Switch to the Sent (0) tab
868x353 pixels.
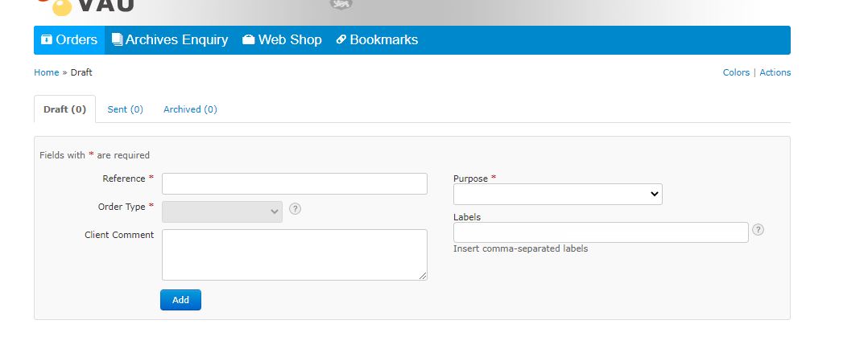[x=125, y=109]
